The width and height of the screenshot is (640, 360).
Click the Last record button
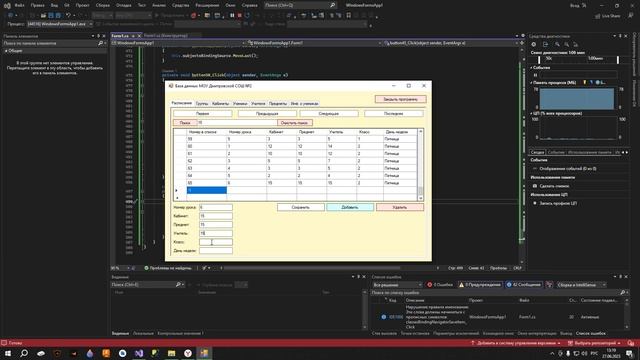393,113
